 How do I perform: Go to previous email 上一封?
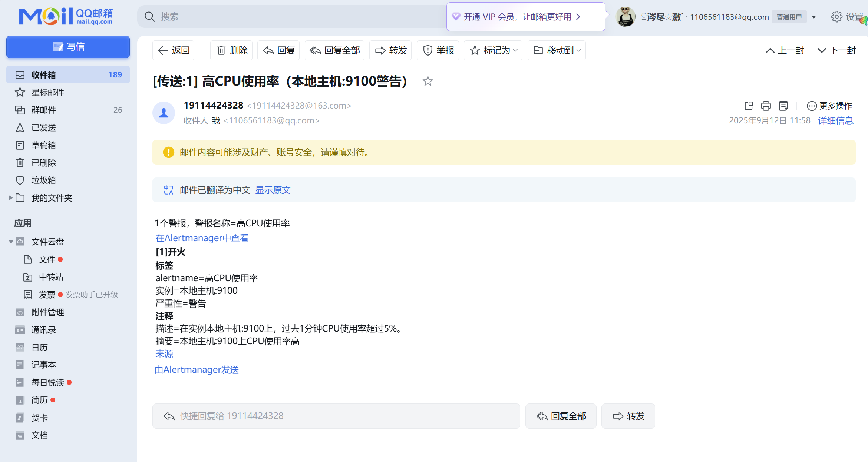(x=785, y=50)
